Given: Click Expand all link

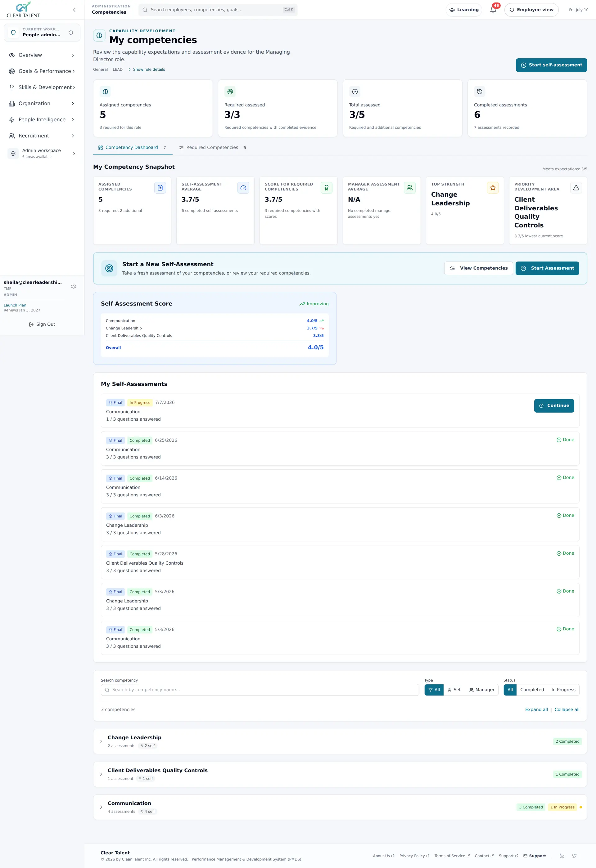Looking at the screenshot, I should point(536,710).
